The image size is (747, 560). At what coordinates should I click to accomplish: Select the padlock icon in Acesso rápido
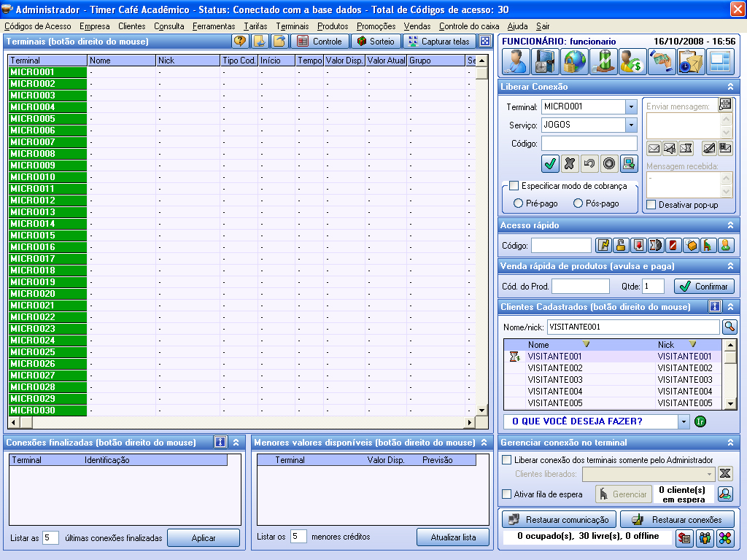coord(621,245)
